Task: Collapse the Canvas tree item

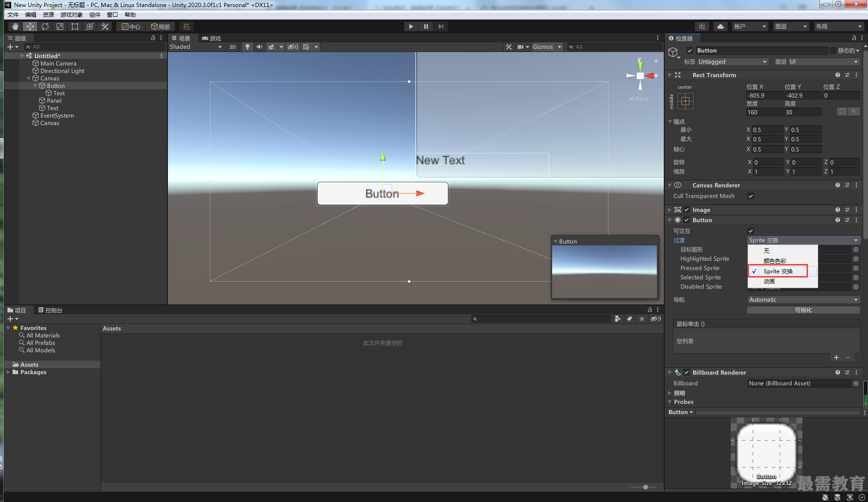Action: point(29,79)
